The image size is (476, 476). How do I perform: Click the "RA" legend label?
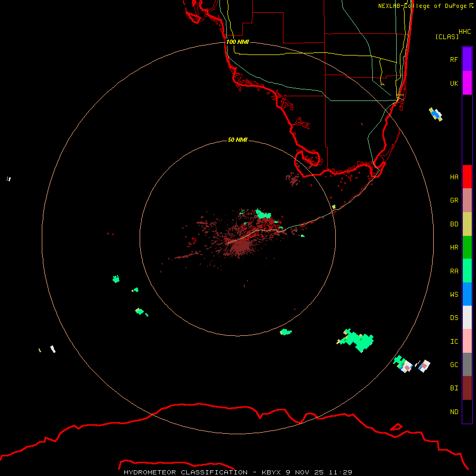[454, 271]
